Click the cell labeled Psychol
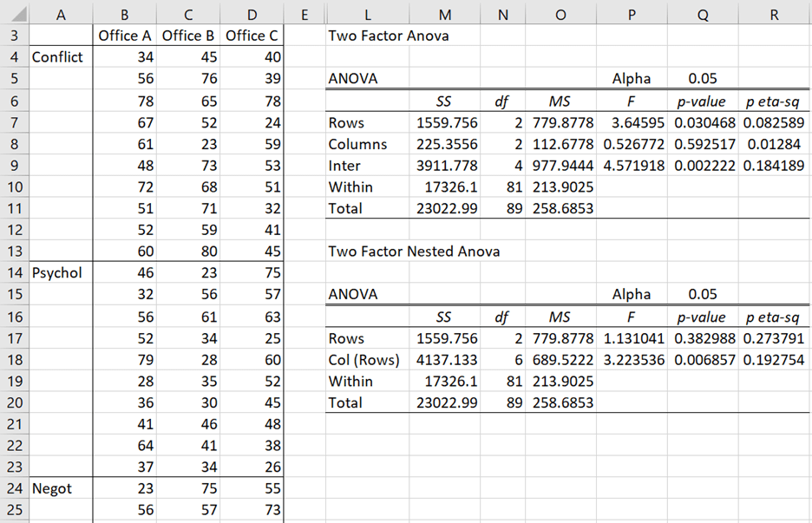 [x=56, y=273]
